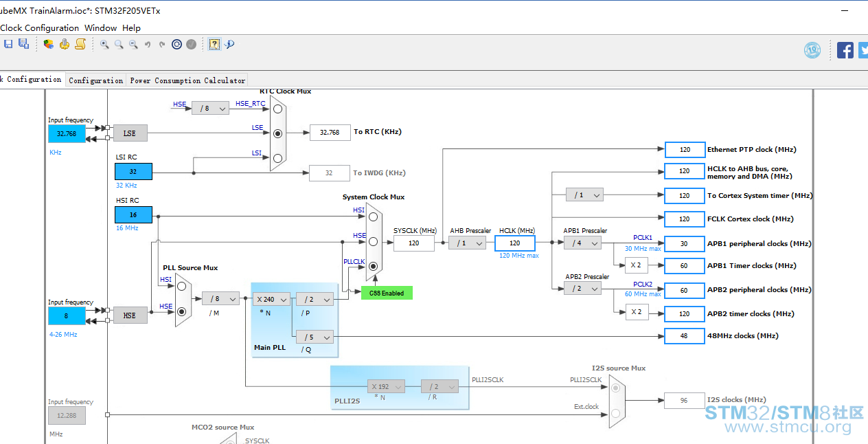Click the Save project icon

click(8, 44)
